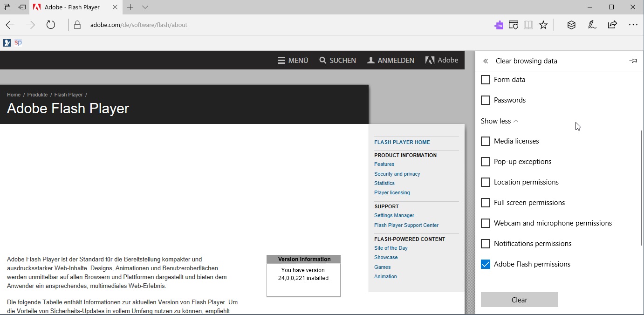Select the Adobe - Flash Player tab
This screenshot has height=315, width=644.
pos(76,7)
